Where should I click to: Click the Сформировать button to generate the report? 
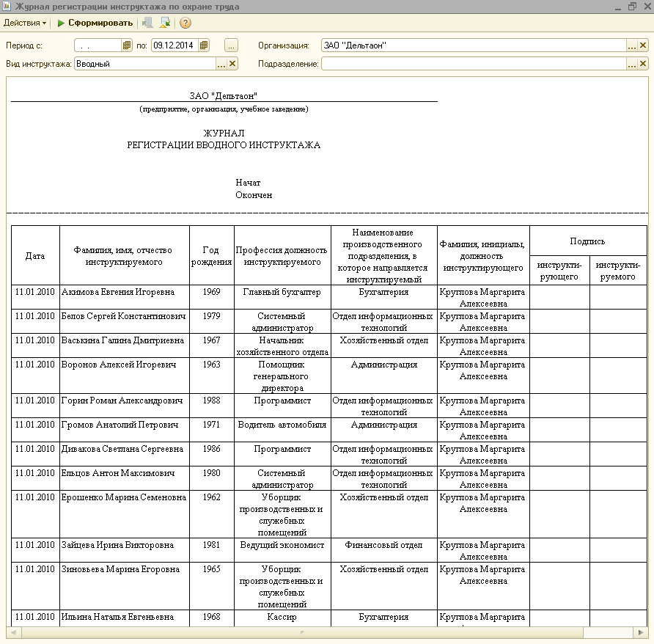pyautogui.click(x=95, y=23)
